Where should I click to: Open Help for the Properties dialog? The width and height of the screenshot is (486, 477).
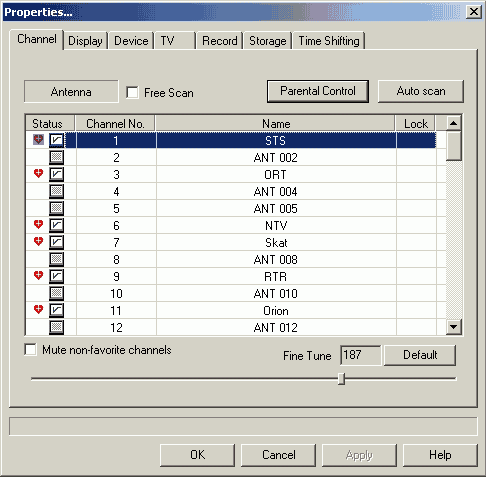(440, 455)
